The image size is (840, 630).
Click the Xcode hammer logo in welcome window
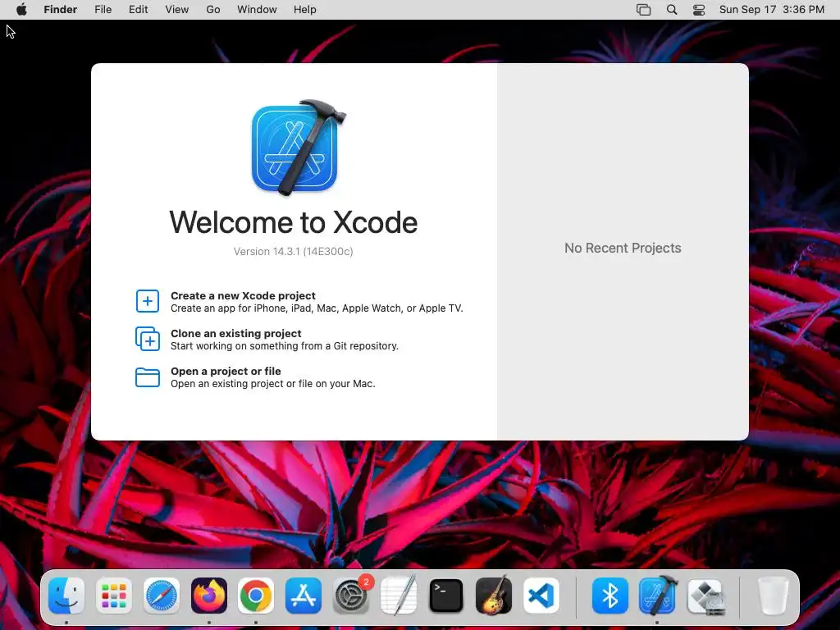pyautogui.click(x=299, y=148)
